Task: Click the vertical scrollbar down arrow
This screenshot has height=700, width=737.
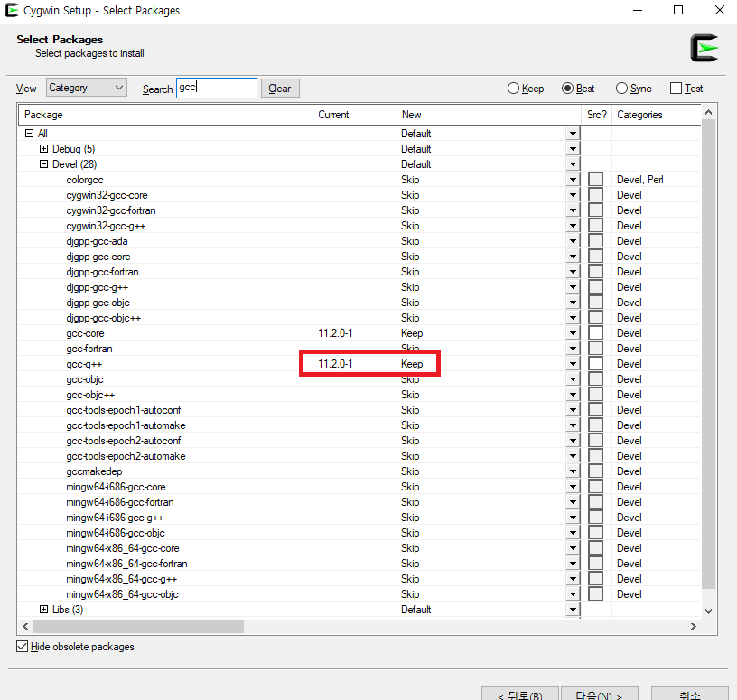Action: click(x=708, y=611)
